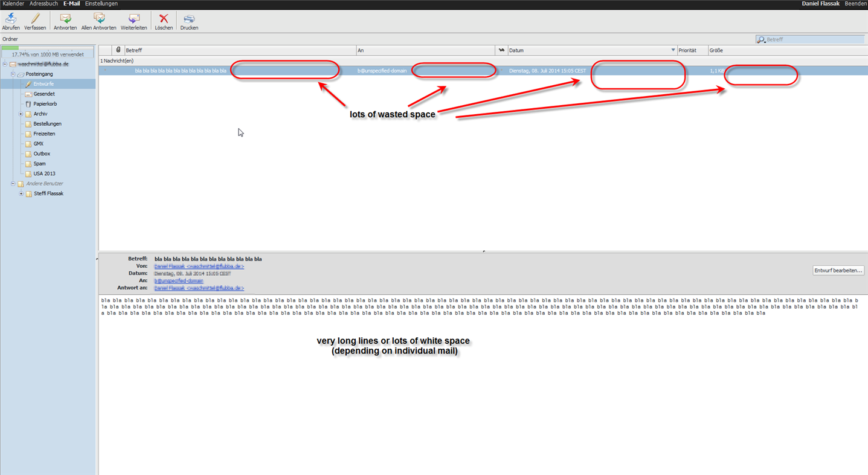Image resolution: width=868 pixels, height=475 pixels.
Task: Toggle sort order on the Datum column
Action: (x=673, y=50)
